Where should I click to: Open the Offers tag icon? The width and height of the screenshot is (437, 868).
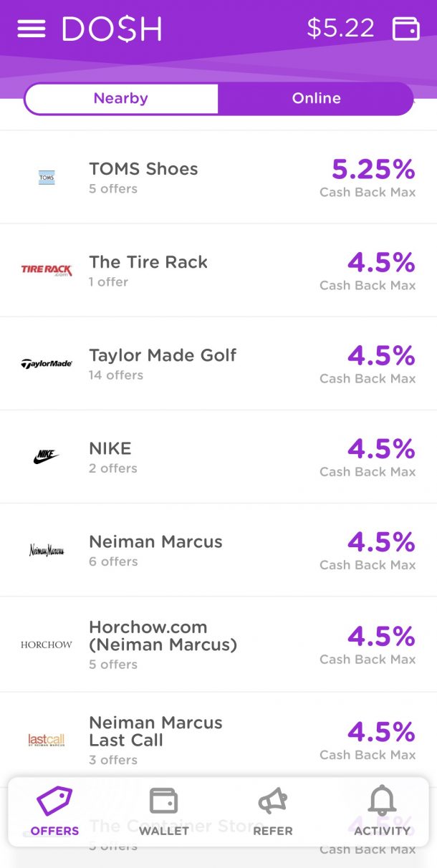[54, 802]
